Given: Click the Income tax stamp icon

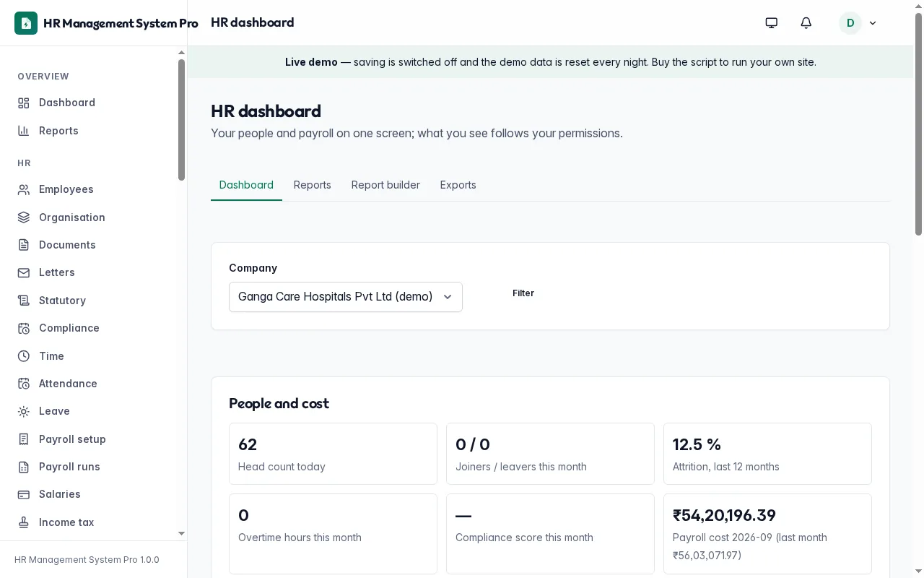Looking at the screenshot, I should click(24, 522).
